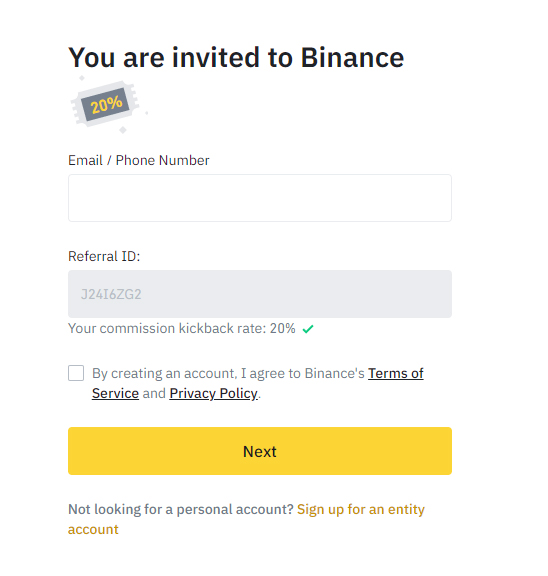This screenshot has width=548, height=576.
Task: Open the Privacy Policy link
Action: tap(213, 393)
